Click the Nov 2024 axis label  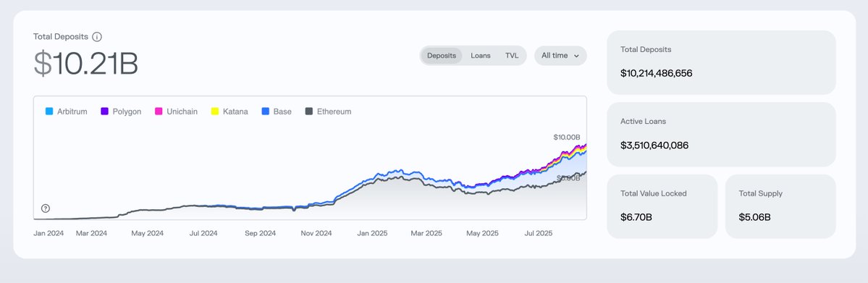[316, 233]
